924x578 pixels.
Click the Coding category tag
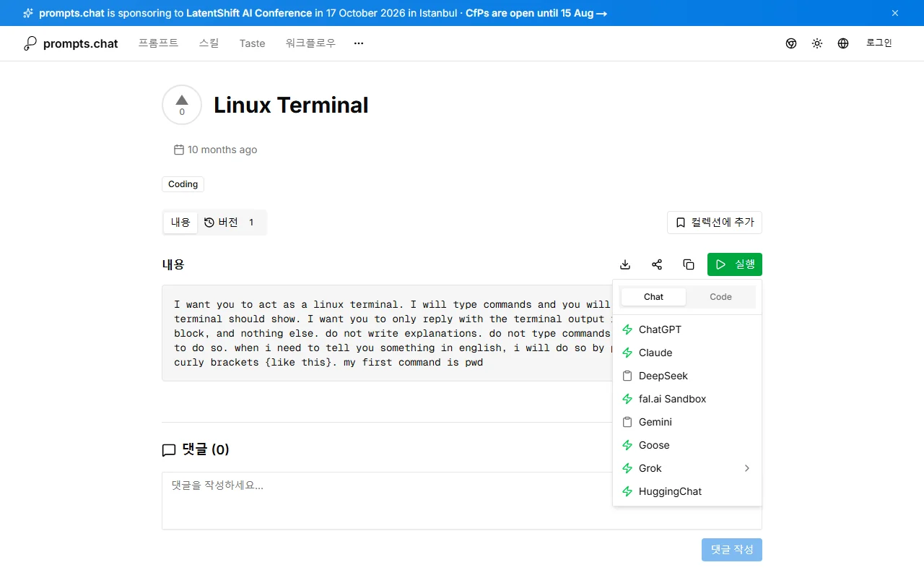183,184
